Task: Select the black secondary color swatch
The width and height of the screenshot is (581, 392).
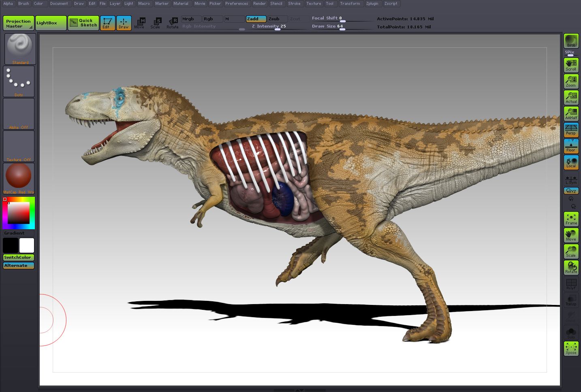Action: (11, 245)
